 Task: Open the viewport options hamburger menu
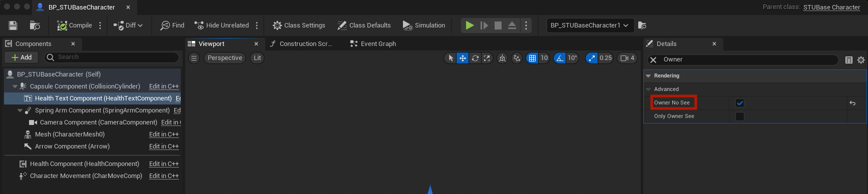pyautogui.click(x=194, y=58)
